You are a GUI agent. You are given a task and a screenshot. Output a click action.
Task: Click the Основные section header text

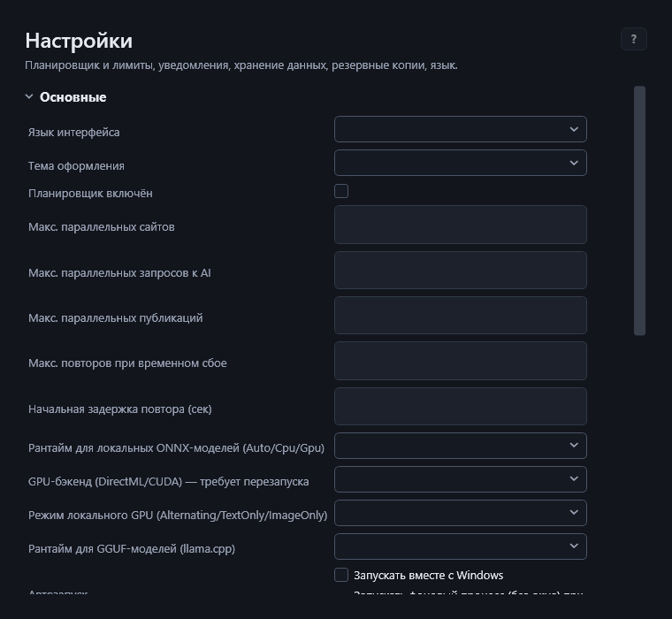(73, 97)
